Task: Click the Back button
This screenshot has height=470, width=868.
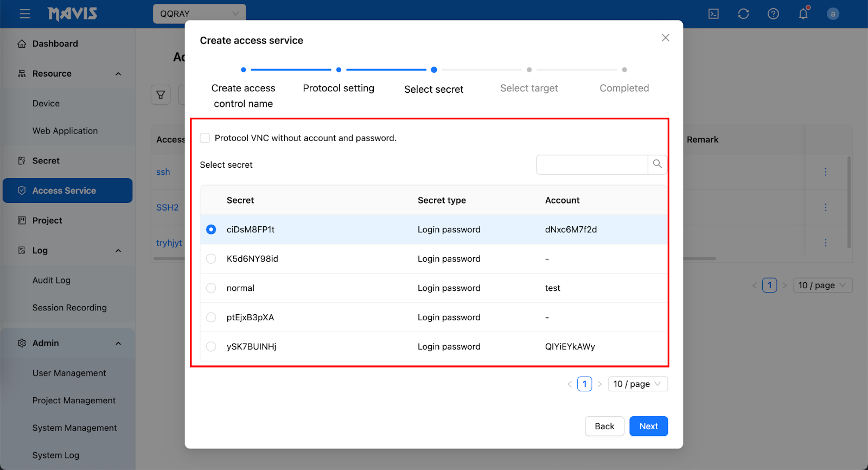Action: pyautogui.click(x=604, y=427)
